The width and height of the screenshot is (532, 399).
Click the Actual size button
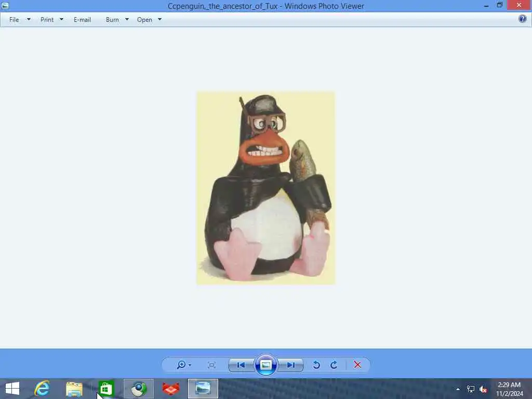point(212,365)
